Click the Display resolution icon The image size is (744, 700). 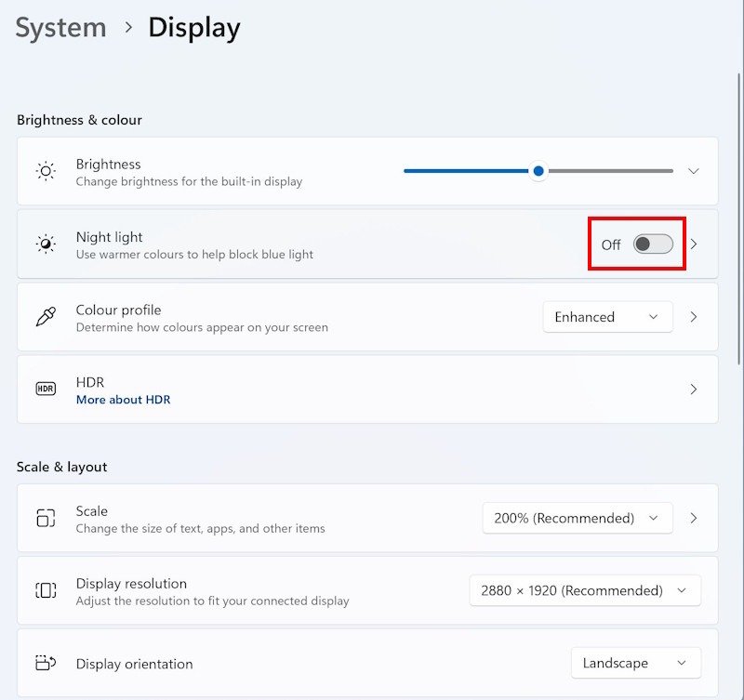coord(46,590)
